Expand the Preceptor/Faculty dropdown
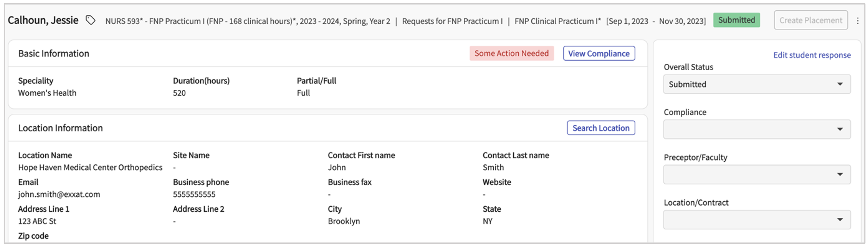This screenshot has height=247, width=868. click(756, 175)
